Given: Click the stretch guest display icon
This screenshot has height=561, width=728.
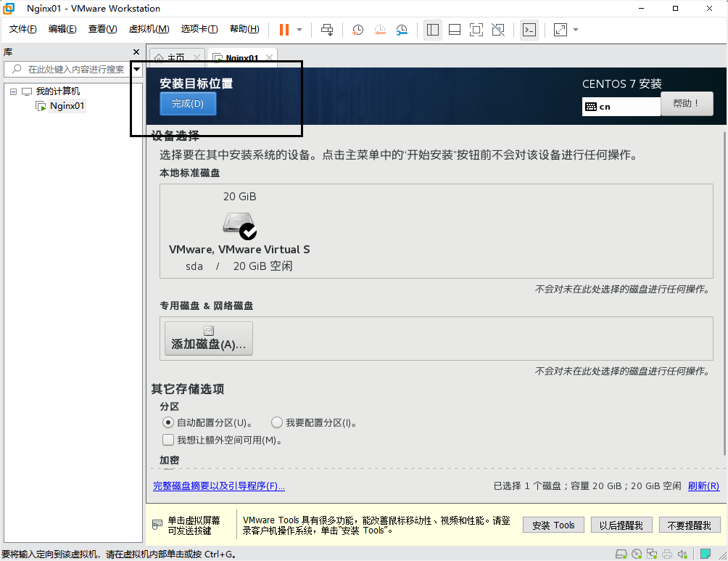Looking at the screenshot, I should pos(561,30).
